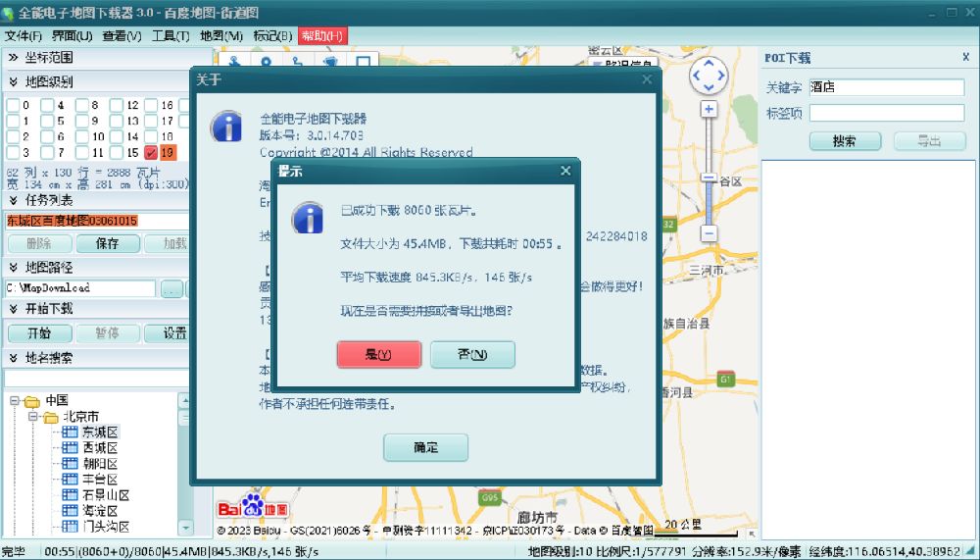
Task: Click the C:\MapDownload path field
Action: [x=80, y=287]
